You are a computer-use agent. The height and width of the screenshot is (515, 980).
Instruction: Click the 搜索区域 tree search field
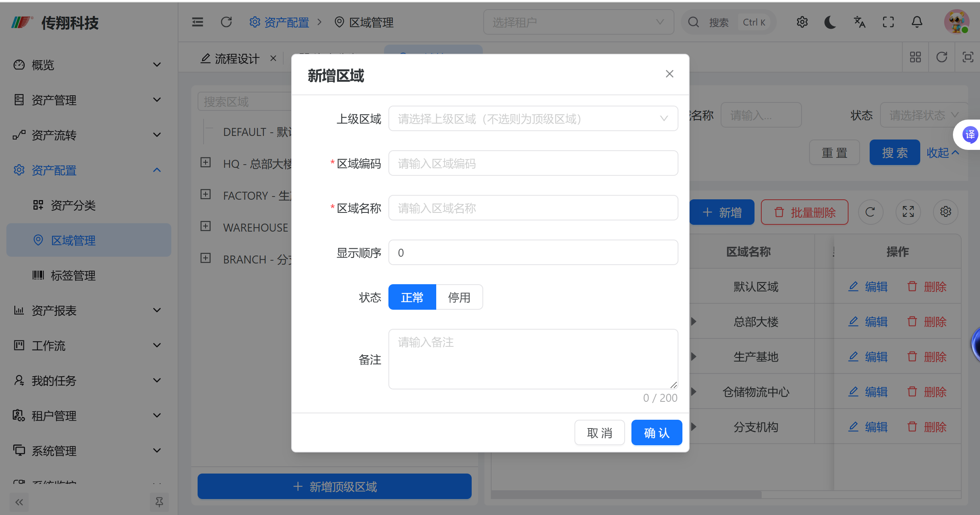pyautogui.click(x=245, y=102)
